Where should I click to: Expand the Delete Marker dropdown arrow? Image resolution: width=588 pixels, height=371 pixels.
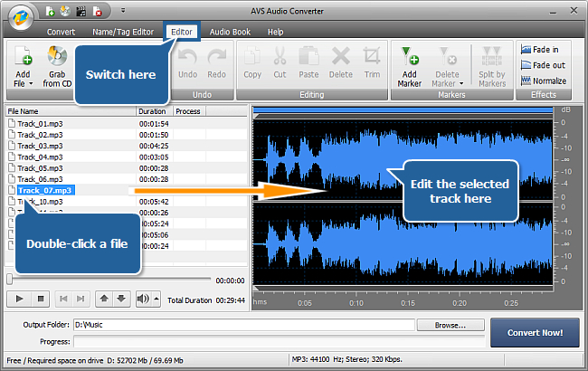coord(461,83)
